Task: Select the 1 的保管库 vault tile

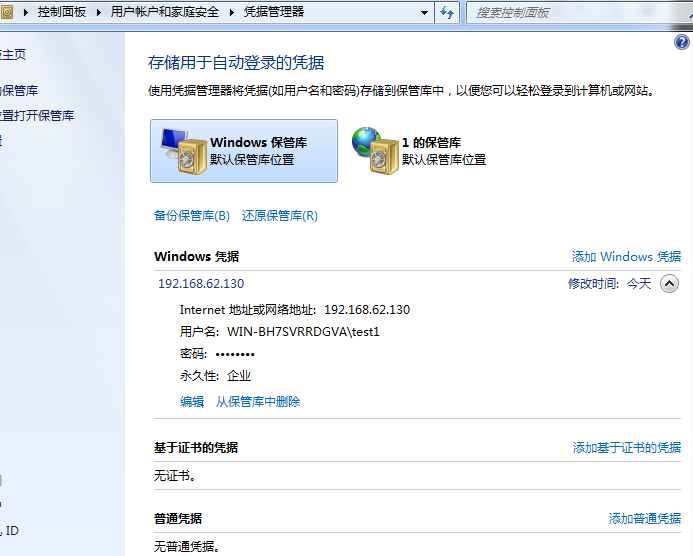Action: (419, 151)
